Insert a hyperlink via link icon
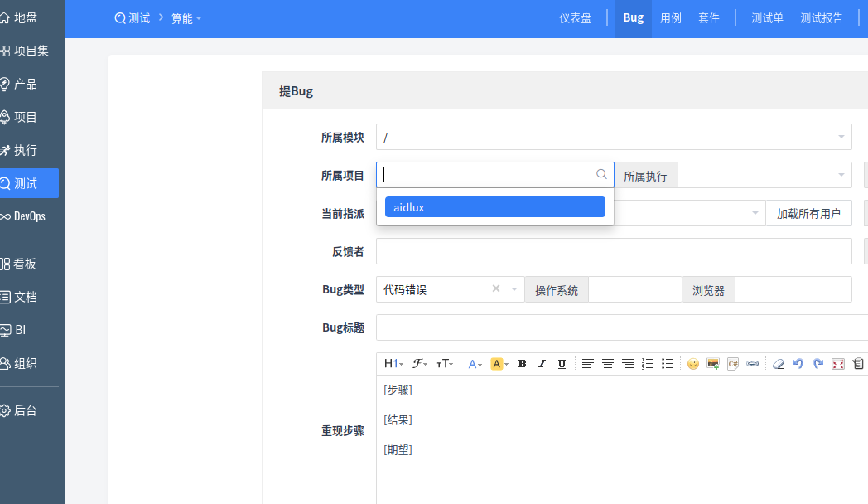 752,364
